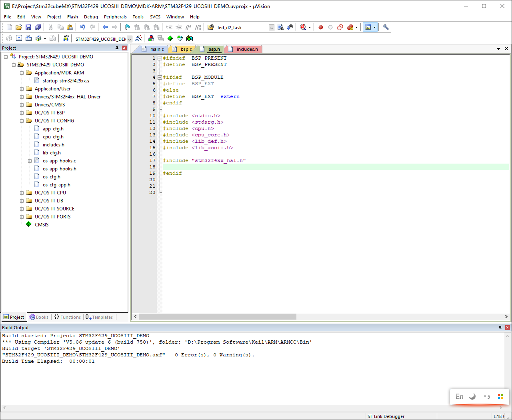Save the current file

[x=28, y=27]
